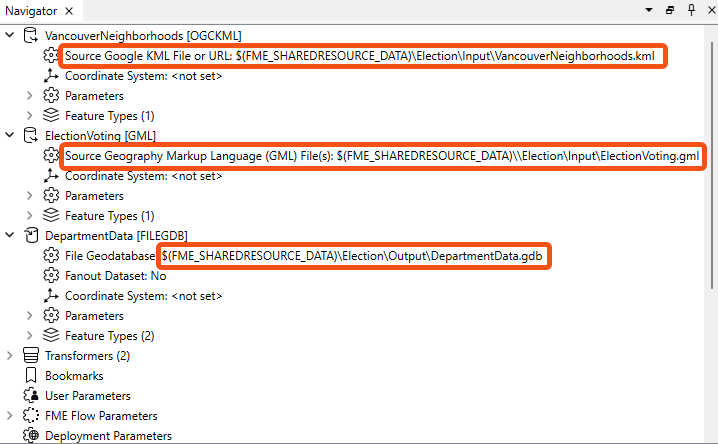Select the Parameters label under DepartmentData
This screenshot has width=718, height=444.
point(94,316)
